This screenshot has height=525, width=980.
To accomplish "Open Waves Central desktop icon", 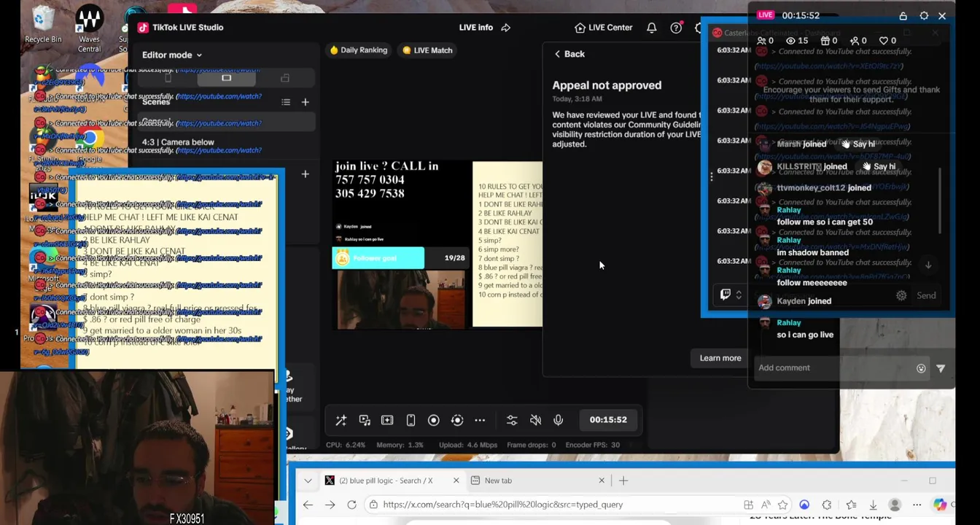I will (89, 29).
